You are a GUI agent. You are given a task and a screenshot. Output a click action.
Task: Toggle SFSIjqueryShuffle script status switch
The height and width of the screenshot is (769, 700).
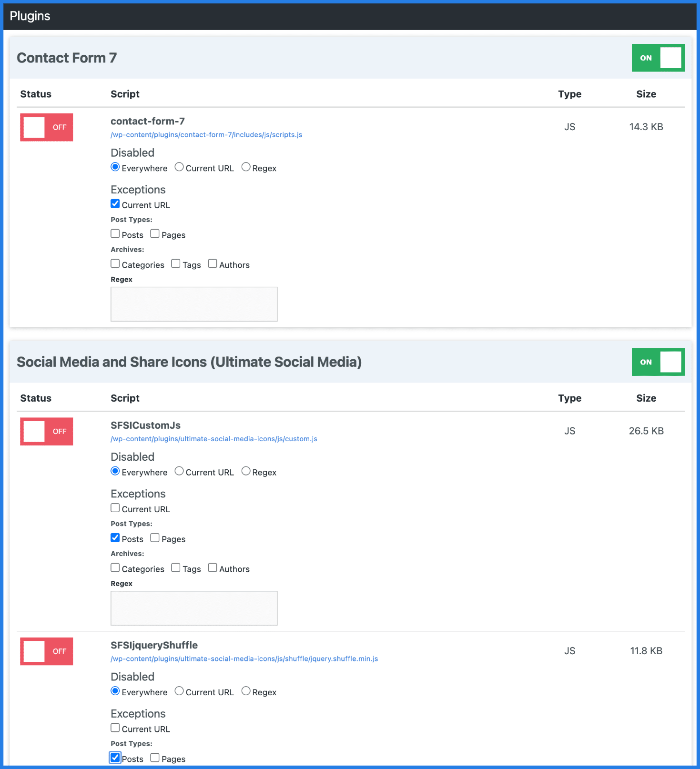point(46,651)
